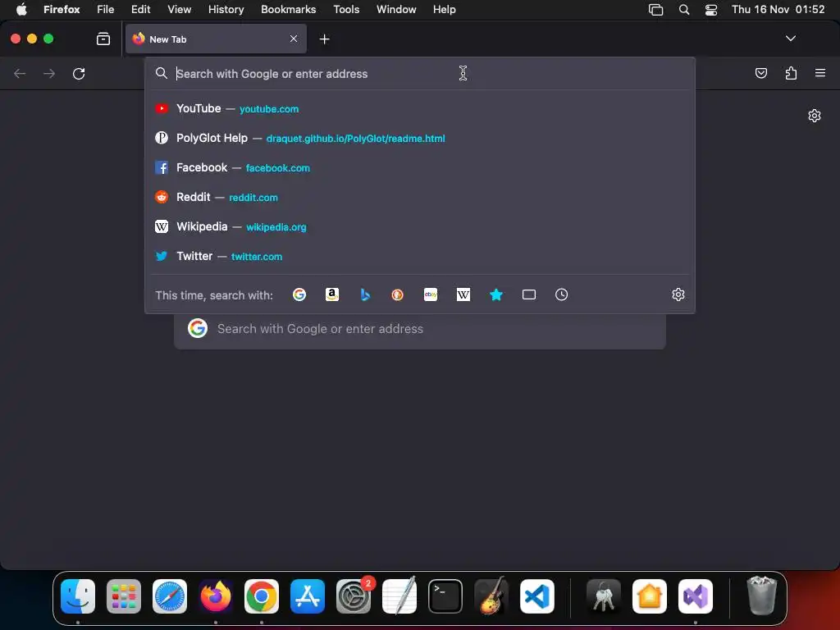Open Apple menu
The image size is (840, 630).
pyautogui.click(x=21, y=9)
